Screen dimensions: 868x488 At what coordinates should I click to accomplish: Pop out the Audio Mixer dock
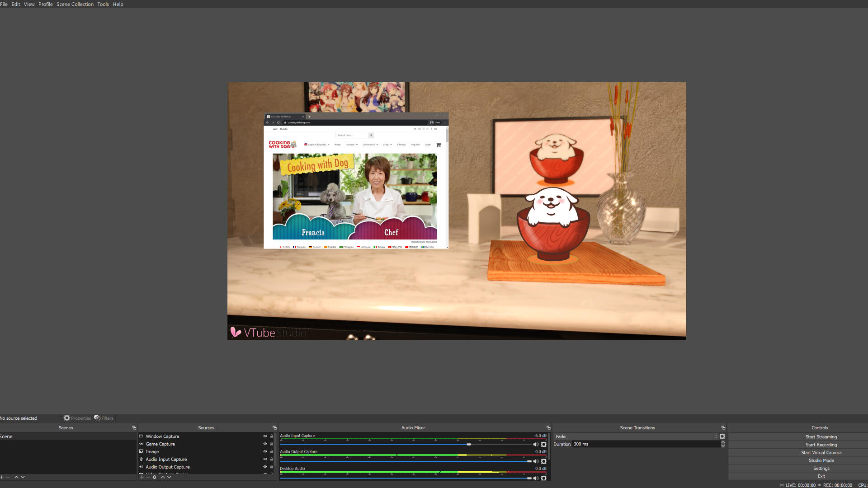548,428
